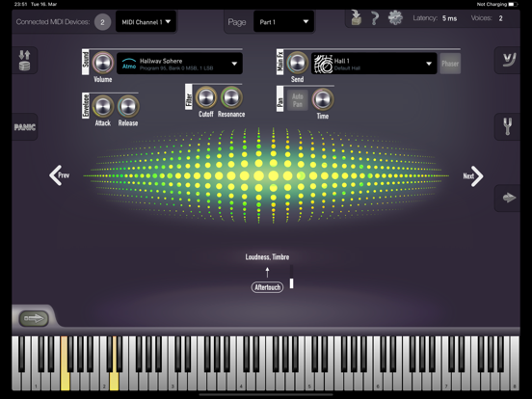Toggle the keyboard scroll arrow button
Image resolution: width=532 pixels, height=399 pixels.
point(34,318)
